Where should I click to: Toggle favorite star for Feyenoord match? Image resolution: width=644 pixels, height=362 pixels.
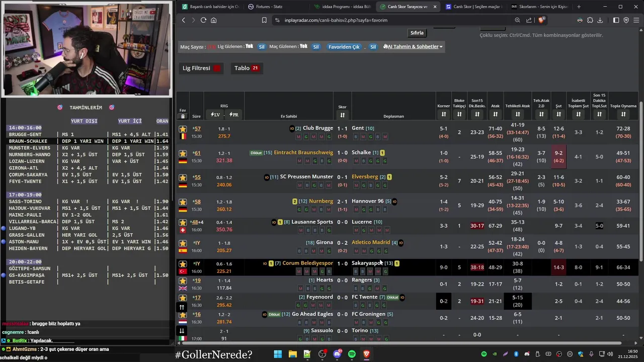click(183, 297)
